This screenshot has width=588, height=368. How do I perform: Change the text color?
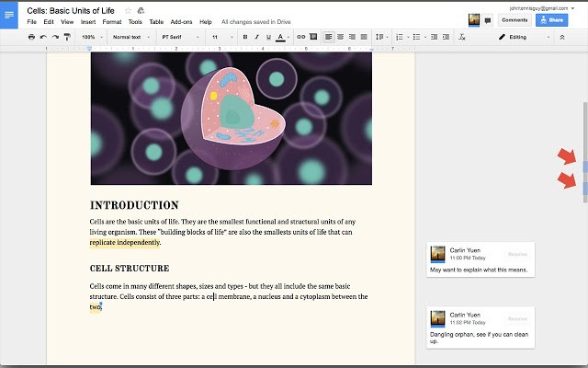coord(280,37)
